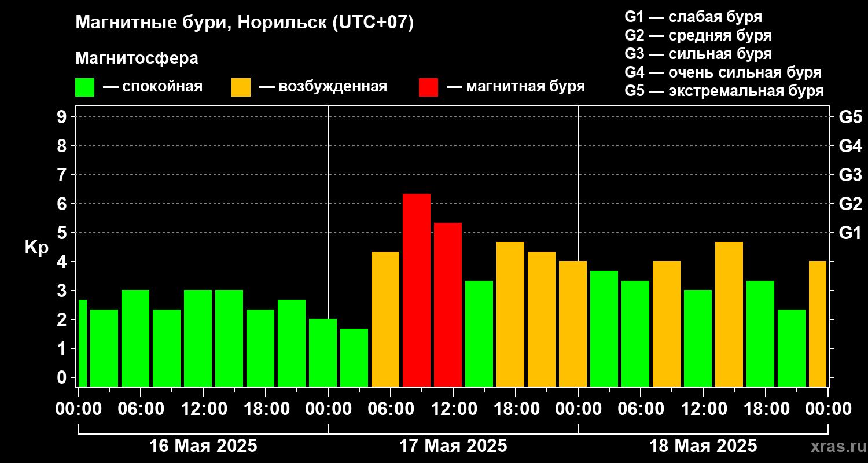Click the shorter red bar near 12:00 on 17 May
868x463 pixels.
[448, 304]
